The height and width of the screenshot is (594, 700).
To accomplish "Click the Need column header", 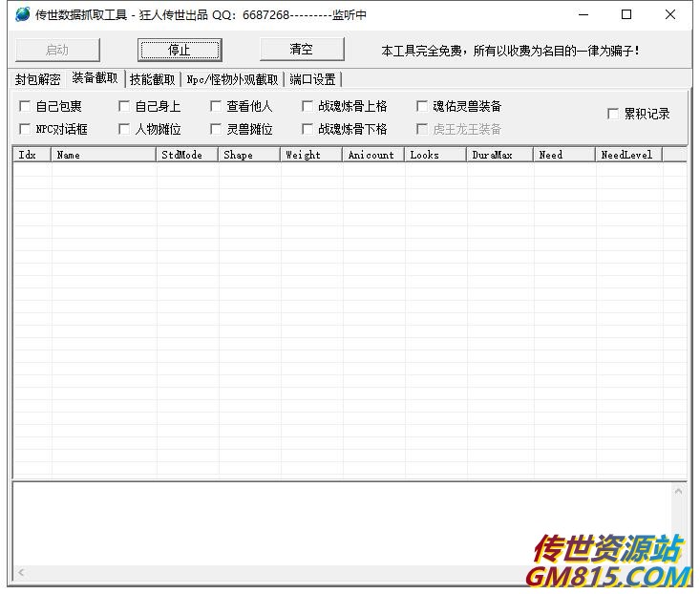I will point(564,155).
